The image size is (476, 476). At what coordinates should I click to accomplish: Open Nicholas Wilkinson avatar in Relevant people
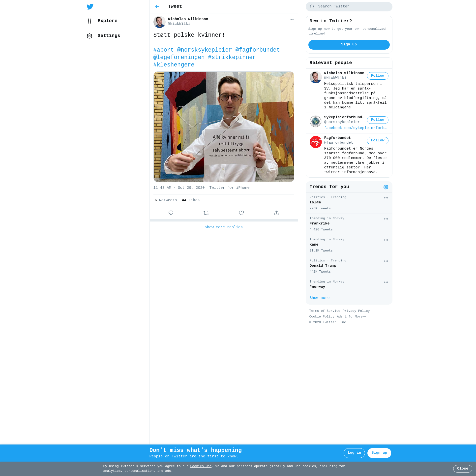(316, 77)
